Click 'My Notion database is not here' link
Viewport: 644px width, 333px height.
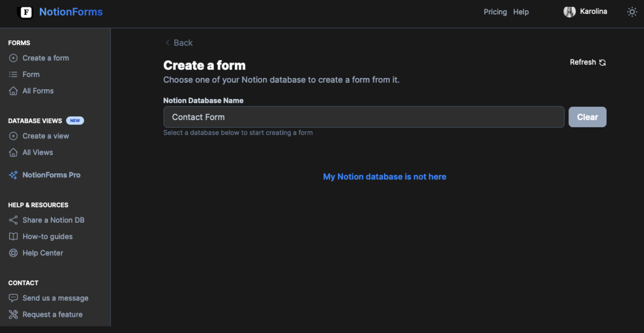pyautogui.click(x=384, y=176)
